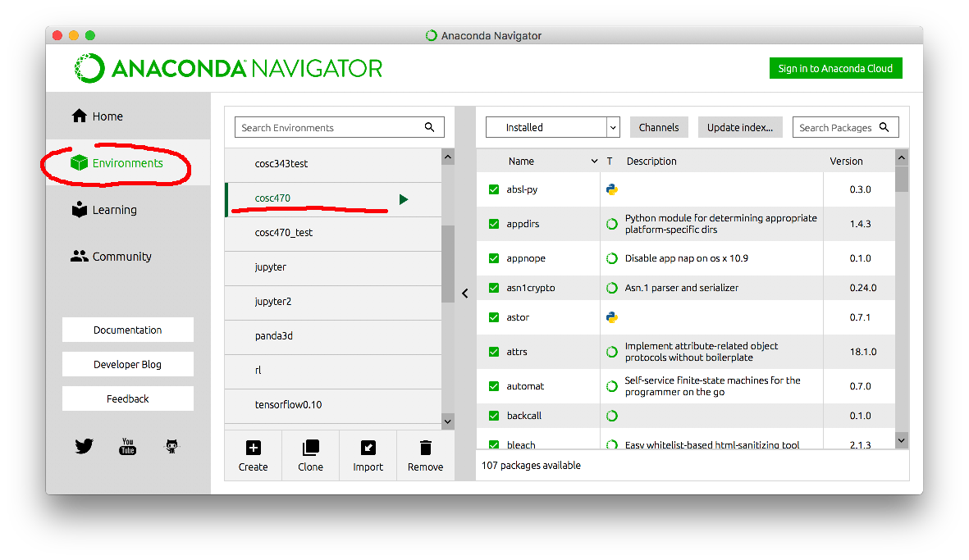Uncheck the absl-py package checkbox
This screenshot has width=969, height=560.
tap(494, 189)
